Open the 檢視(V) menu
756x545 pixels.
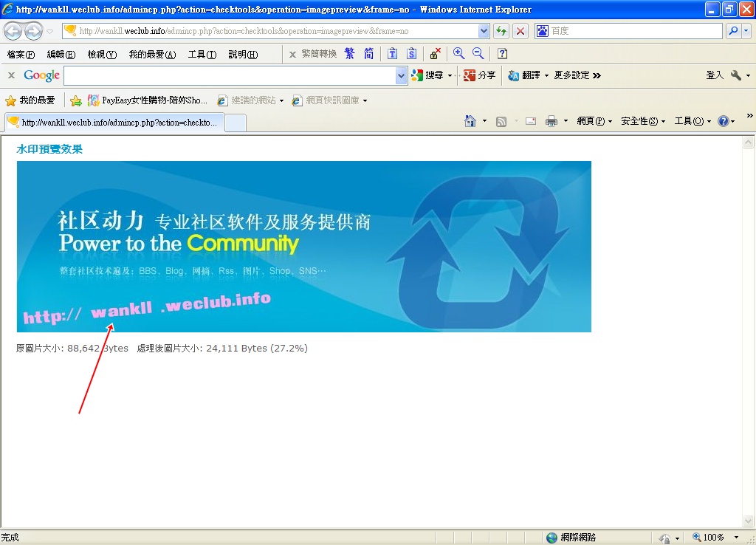(102, 55)
